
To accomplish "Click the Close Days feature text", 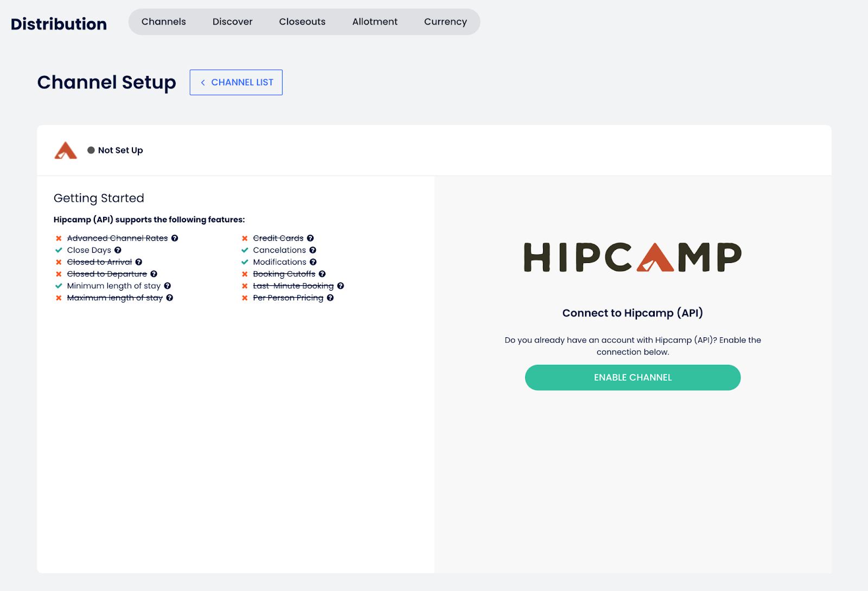I will (x=89, y=250).
